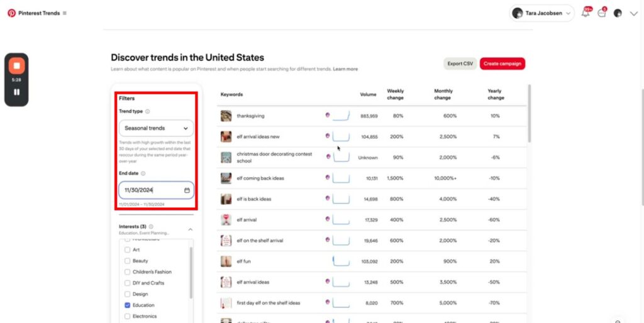Click the trend sparkline for the elf arrival row
644x323 pixels.
pyautogui.click(x=341, y=220)
